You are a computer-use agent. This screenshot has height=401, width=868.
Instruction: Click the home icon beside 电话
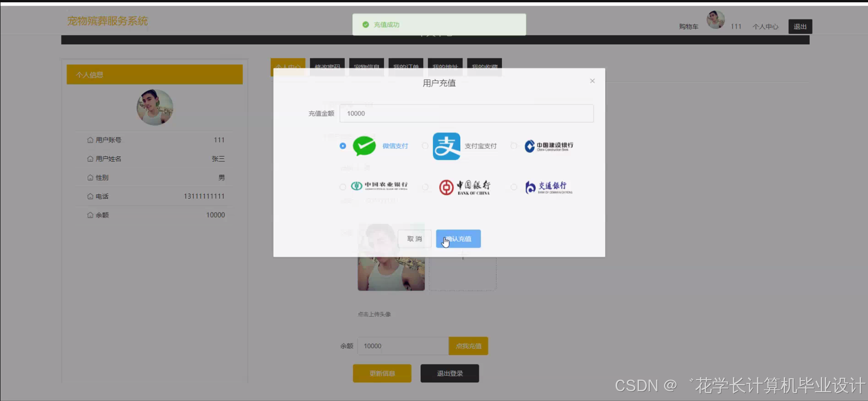pos(90,196)
